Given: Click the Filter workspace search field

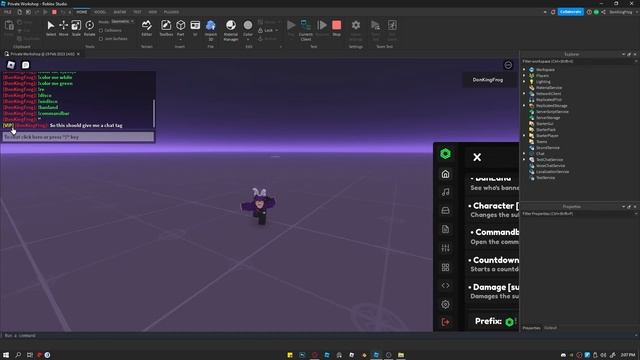Looking at the screenshot, I should [578, 61].
